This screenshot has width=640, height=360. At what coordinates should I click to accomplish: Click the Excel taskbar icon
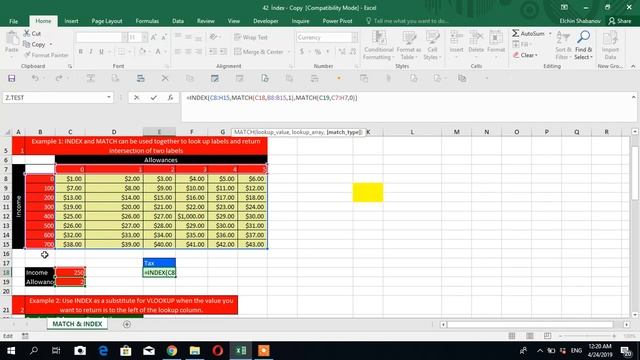[241, 351]
